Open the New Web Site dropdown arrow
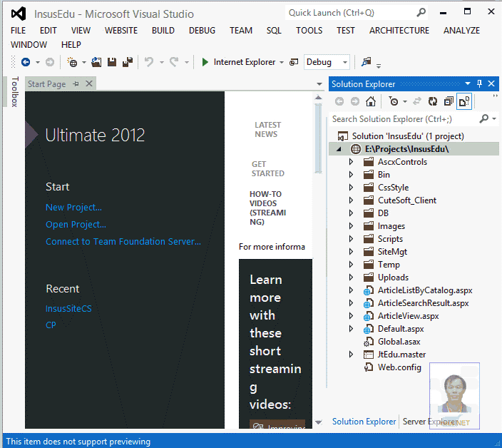 pos(84,62)
